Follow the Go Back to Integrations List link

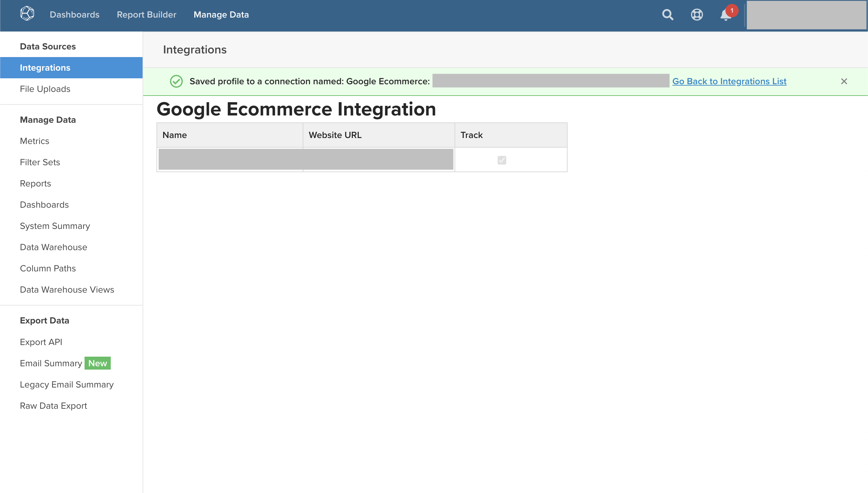[x=729, y=81]
